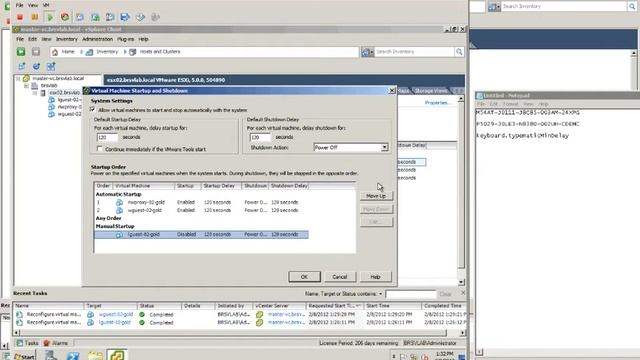Click the red stop icon in top toolbar

(x=20, y=17)
